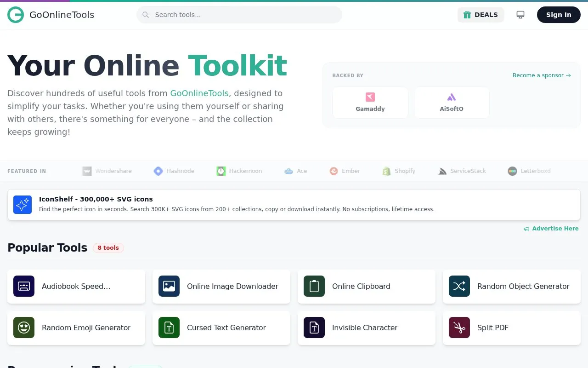Open the Split PDF tool
Screen dimensions: 588x368
click(512, 328)
